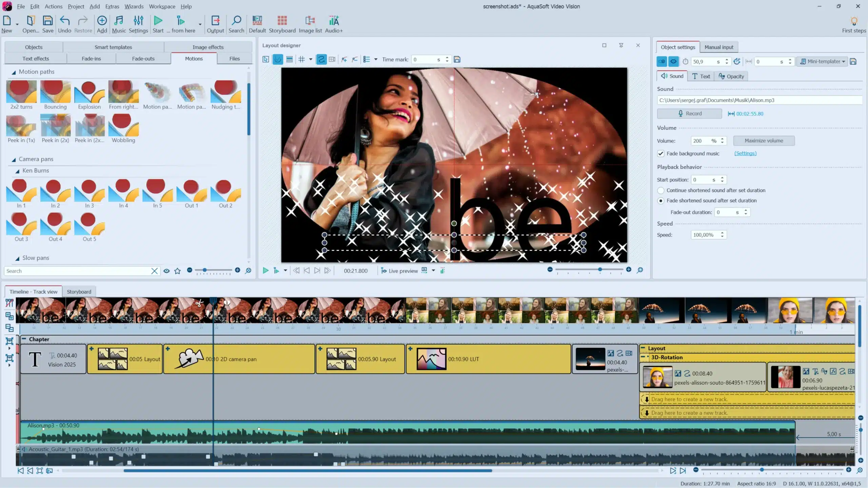Collapse the Ken Burns group

coord(17,171)
